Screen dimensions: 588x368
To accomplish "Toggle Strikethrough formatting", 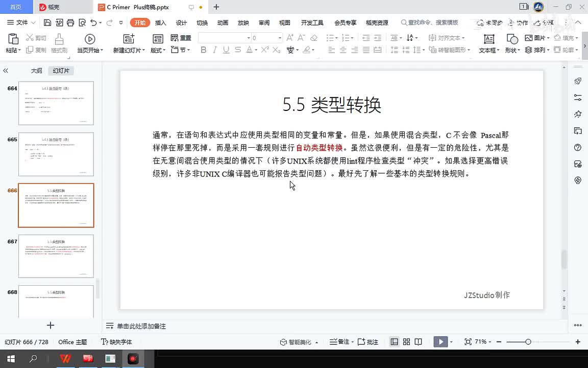I will [x=238, y=50].
